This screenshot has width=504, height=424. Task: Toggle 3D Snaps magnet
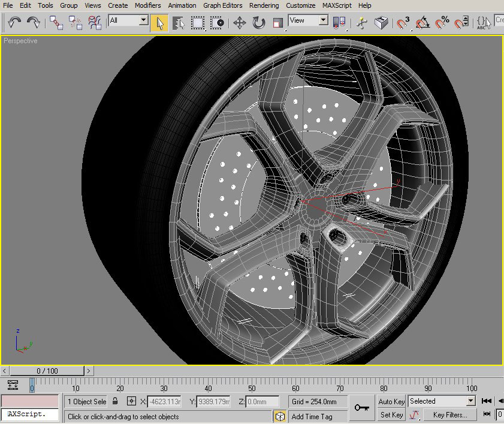point(403,23)
